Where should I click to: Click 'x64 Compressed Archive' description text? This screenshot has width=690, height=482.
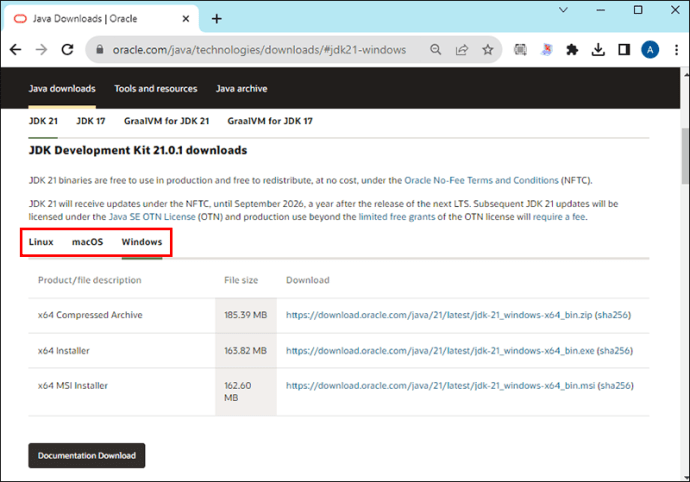(x=90, y=315)
